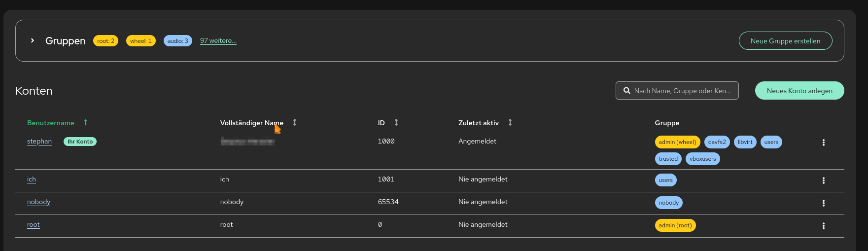Image resolution: width=868 pixels, height=251 pixels.
Task: Sort accounts by ID column icon
Action: pos(396,122)
